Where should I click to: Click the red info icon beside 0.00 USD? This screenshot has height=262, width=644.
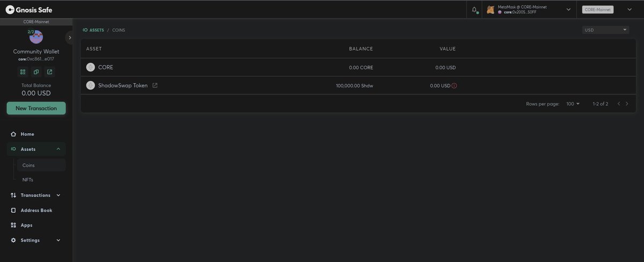point(454,85)
